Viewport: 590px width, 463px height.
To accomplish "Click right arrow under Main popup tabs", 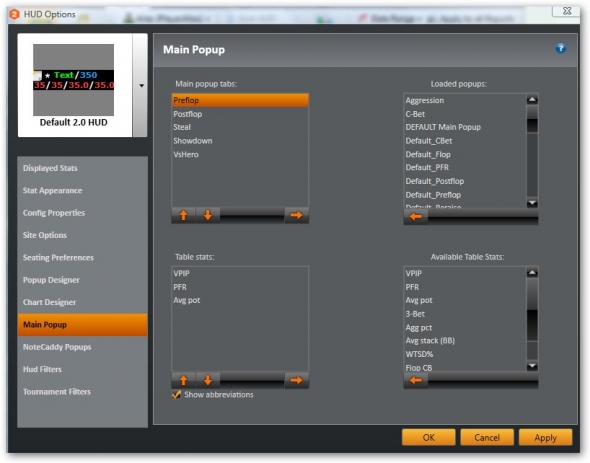I will (x=297, y=215).
